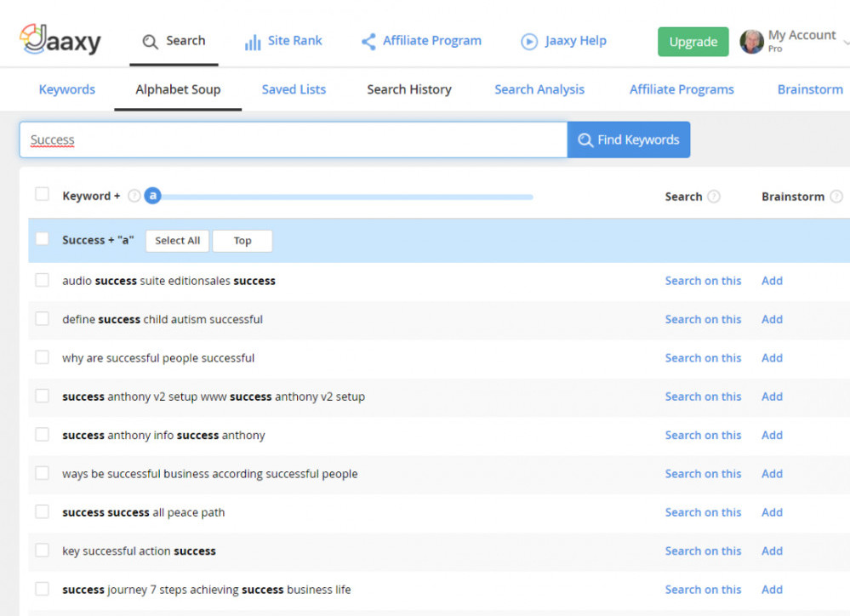The height and width of the screenshot is (616, 850).
Task: Click the magnifier icon beside Search
Action: coord(150,42)
